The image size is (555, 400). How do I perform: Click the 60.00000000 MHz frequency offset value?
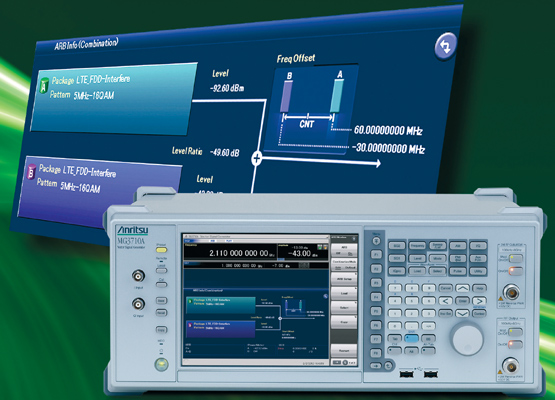388,131
